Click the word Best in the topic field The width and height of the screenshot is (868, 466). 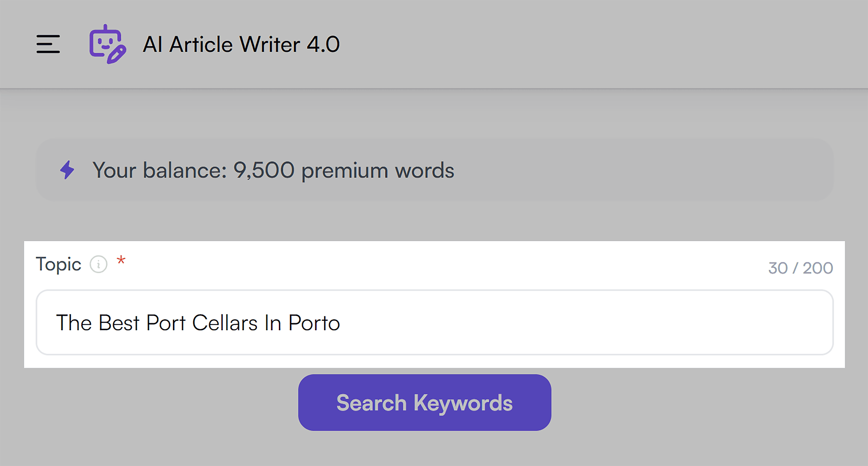119,323
